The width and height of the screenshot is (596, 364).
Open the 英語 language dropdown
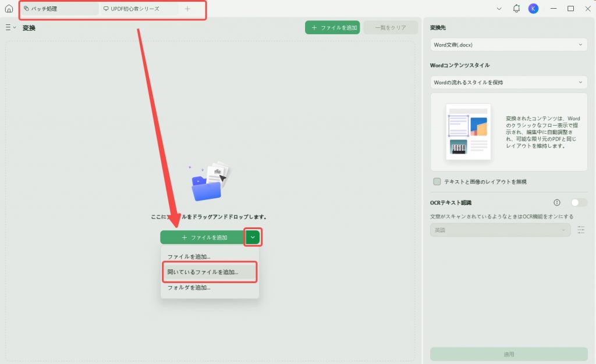500,230
